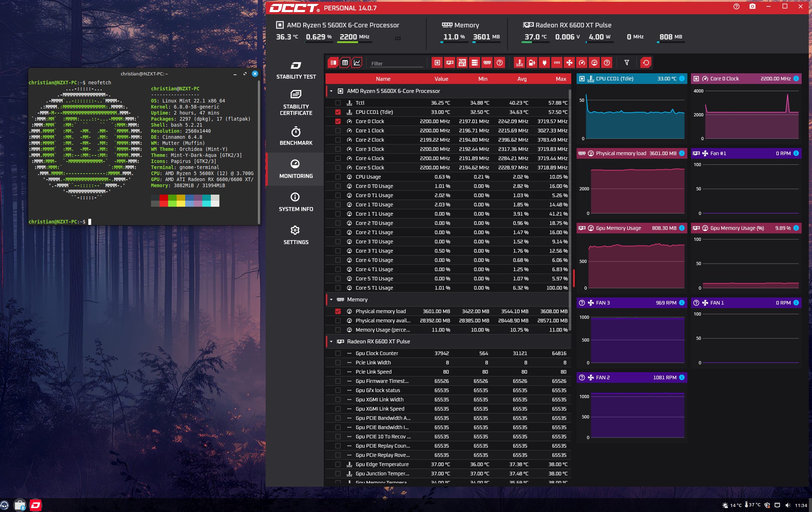
Task: Collapse the Radeon RX 6600 XT Pulse group
Action: [x=331, y=342]
